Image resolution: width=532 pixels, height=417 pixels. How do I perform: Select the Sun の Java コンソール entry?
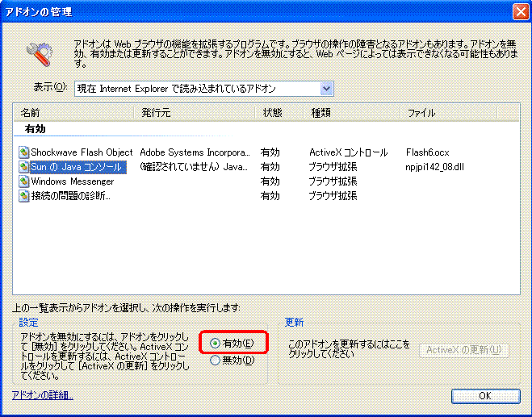tap(78, 167)
